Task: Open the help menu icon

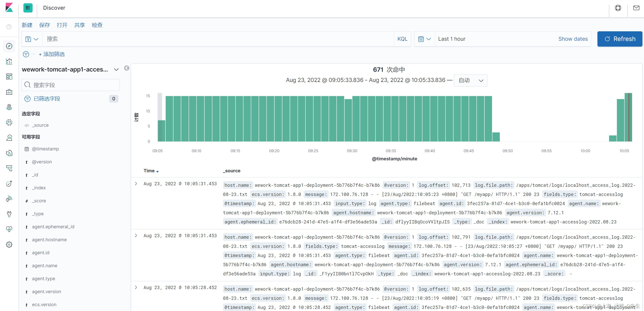Action: 618,8
